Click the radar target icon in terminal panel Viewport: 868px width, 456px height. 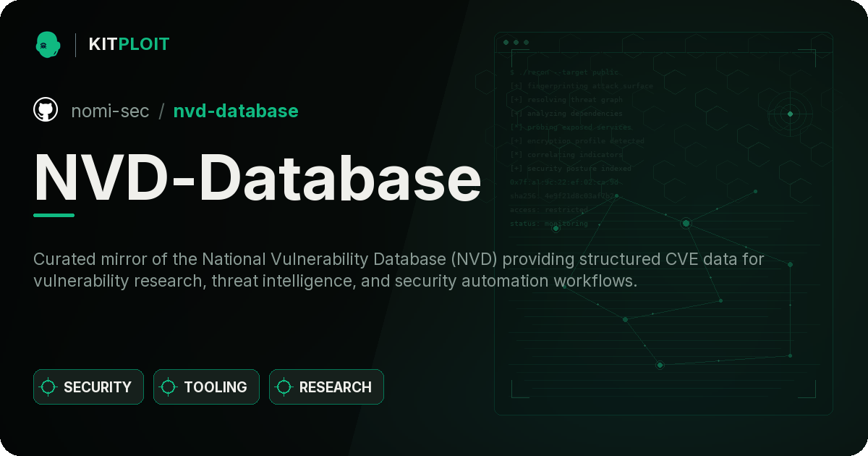pyautogui.click(x=790, y=114)
